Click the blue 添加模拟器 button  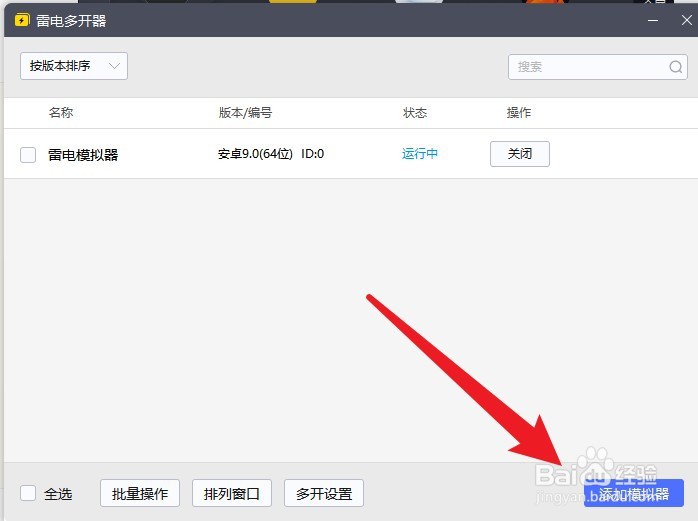point(634,493)
